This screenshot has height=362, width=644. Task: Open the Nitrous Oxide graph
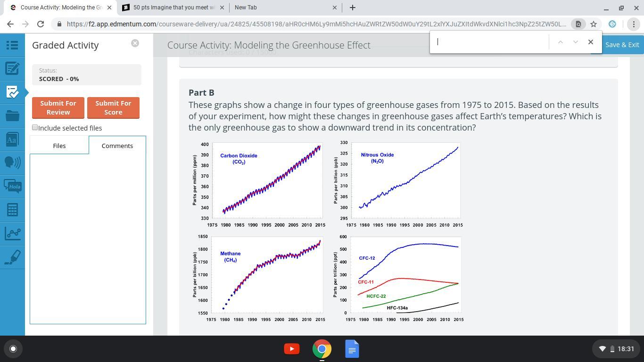click(398, 185)
